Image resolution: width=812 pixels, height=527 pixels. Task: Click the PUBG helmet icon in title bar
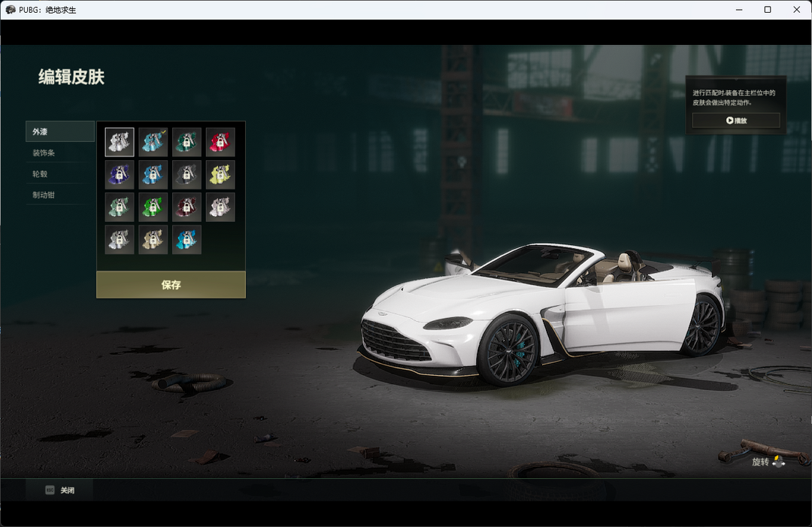(11, 10)
